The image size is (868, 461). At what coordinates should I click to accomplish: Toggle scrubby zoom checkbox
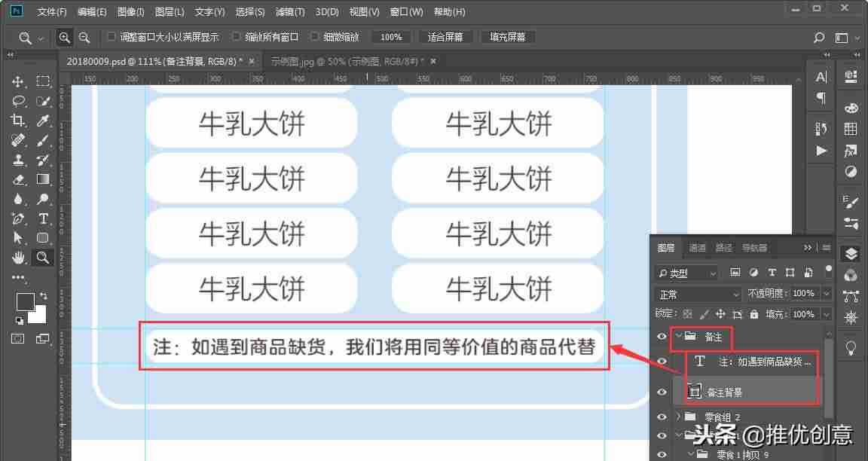pos(314,36)
